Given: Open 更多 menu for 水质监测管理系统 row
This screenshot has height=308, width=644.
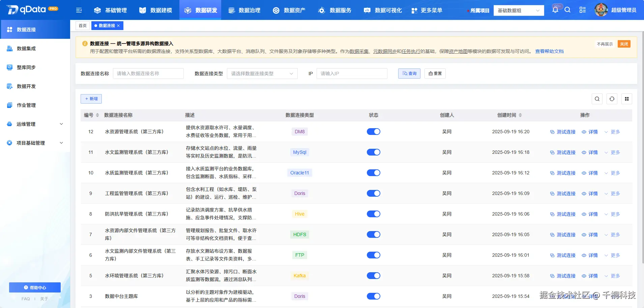Looking at the screenshot, I should (612, 173).
